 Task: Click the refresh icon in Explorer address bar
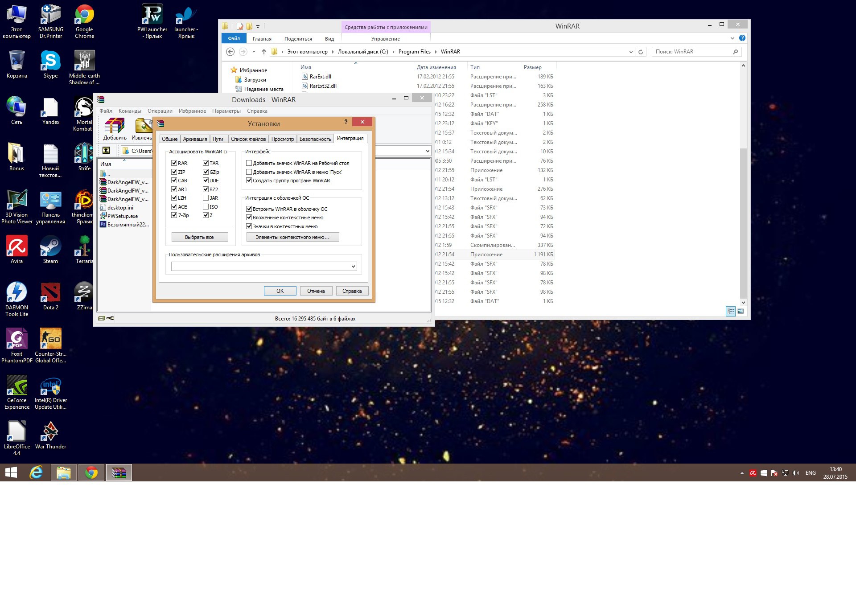coord(641,52)
